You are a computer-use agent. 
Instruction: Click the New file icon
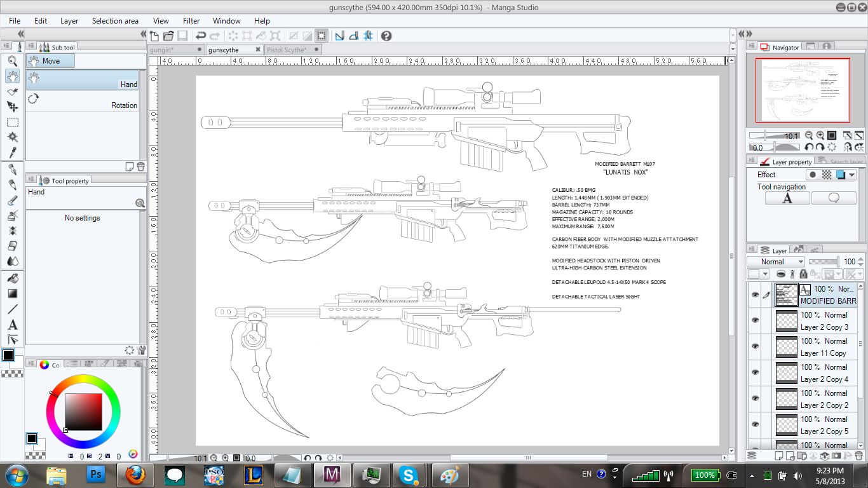coord(154,36)
